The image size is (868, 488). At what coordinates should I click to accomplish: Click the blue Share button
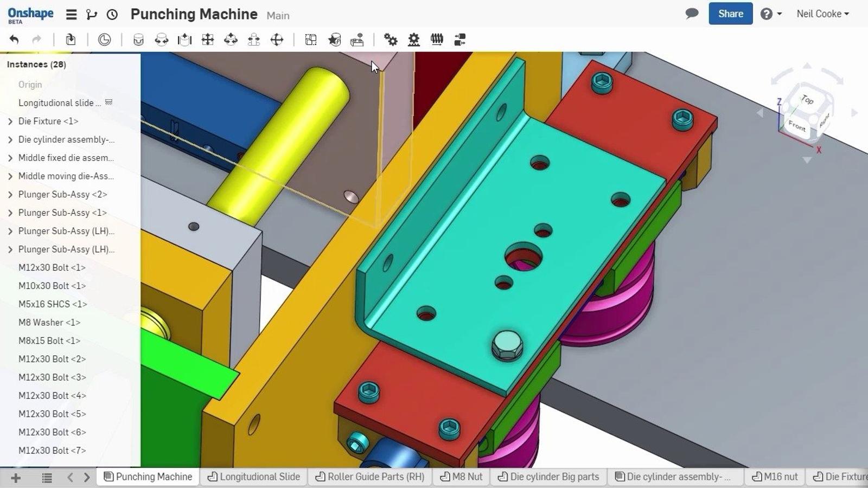(730, 14)
